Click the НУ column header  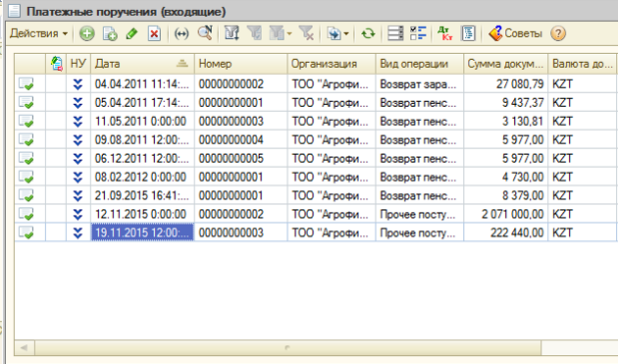pyautogui.click(x=78, y=64)
